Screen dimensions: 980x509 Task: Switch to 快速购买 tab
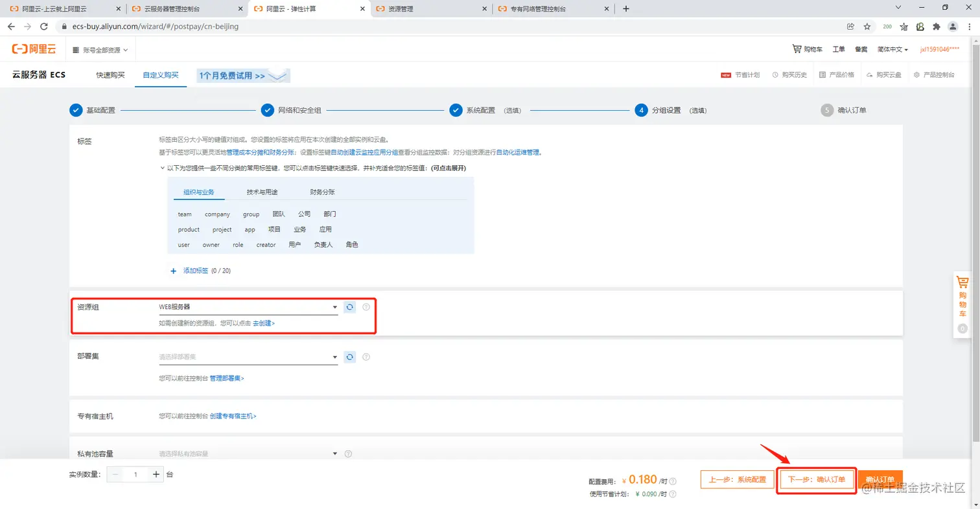(x=110, y=75)
